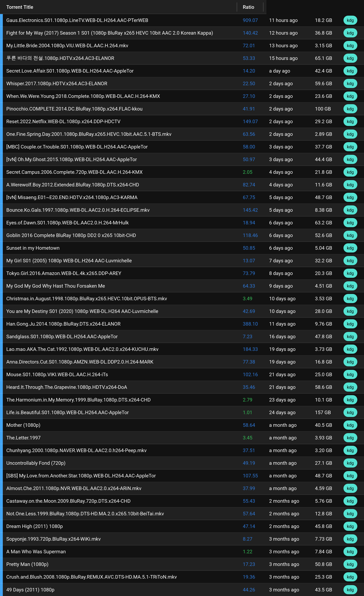Open the Gaus.Electronics.S01 torrent title
Image resolution: width=364 pixels, height=596 pixels.
(x=77, y=20)
